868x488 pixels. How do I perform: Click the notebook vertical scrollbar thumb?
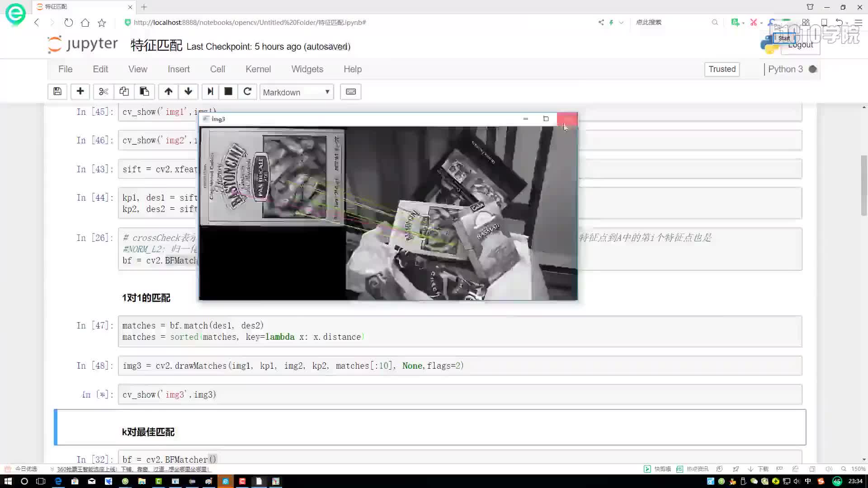coord(864,185)
